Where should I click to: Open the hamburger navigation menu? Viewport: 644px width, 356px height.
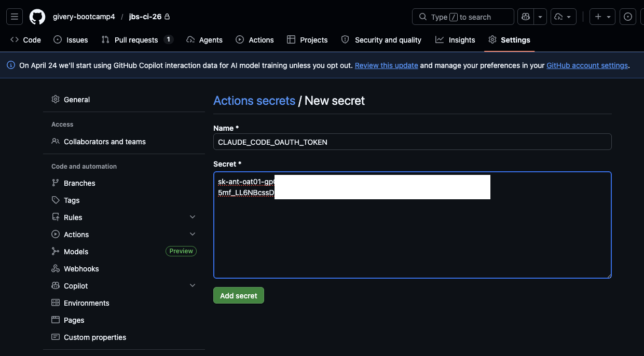[15, 17]
